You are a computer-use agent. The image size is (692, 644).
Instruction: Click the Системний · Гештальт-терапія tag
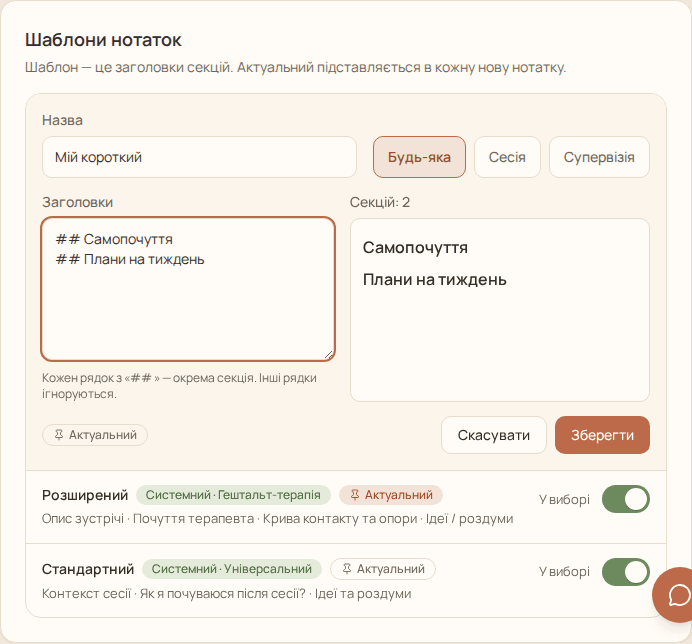[x=233, y=495]
